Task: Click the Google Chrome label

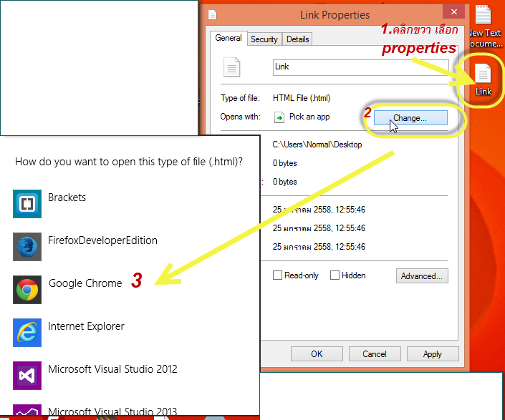Action: click(85, 283)
